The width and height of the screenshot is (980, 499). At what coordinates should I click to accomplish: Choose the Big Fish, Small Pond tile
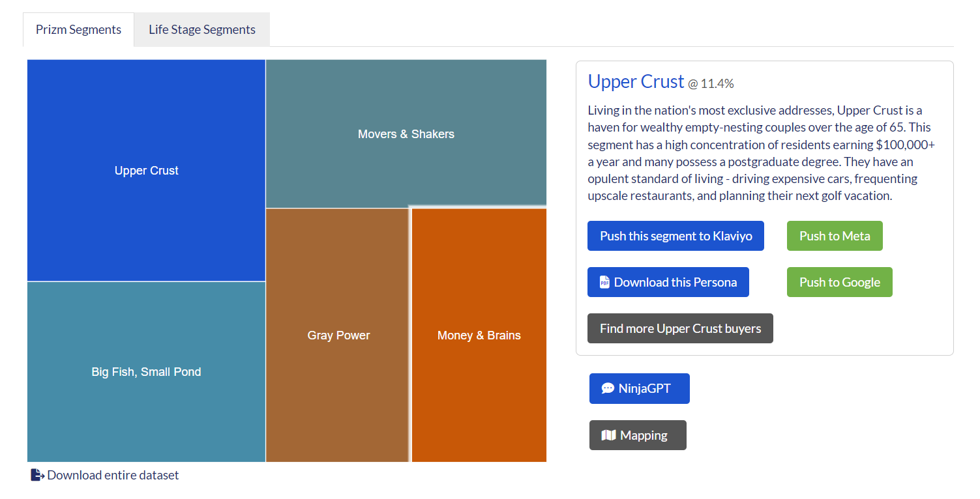click(x=146, y=372)
